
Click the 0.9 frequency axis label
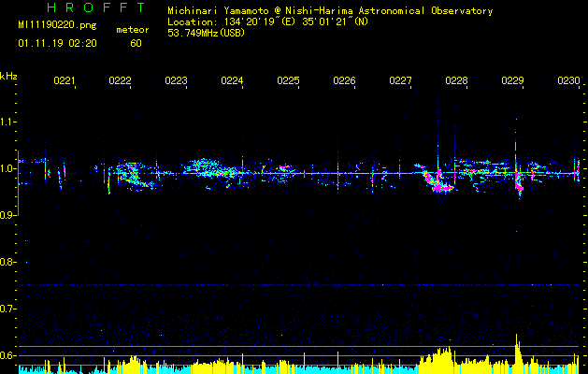pyautogui.click(x=7, y=215)
